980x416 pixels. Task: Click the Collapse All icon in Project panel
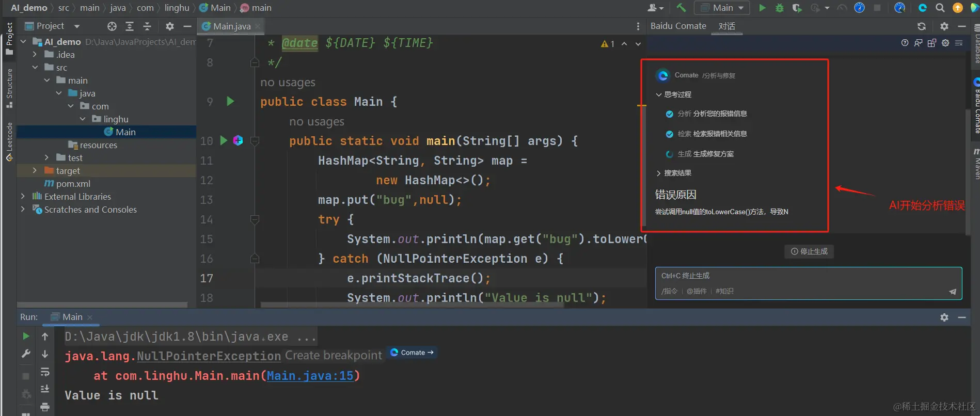coord(147,26)
